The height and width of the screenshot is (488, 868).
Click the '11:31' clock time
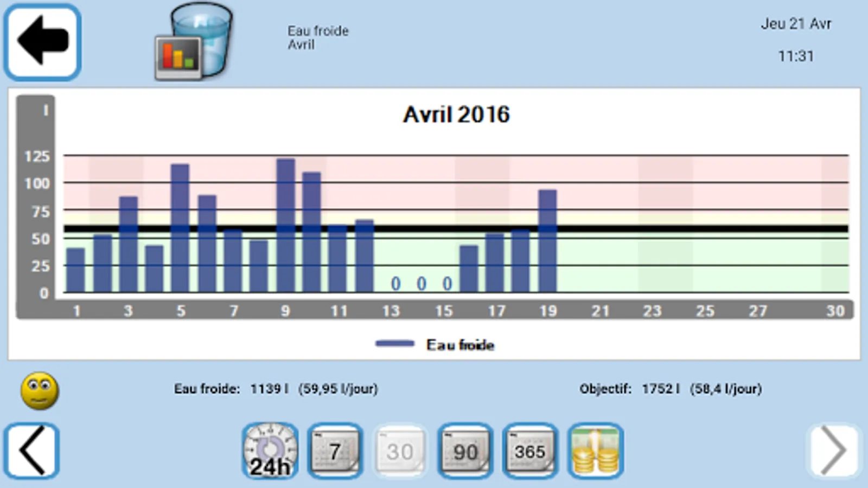click(796, 56)
